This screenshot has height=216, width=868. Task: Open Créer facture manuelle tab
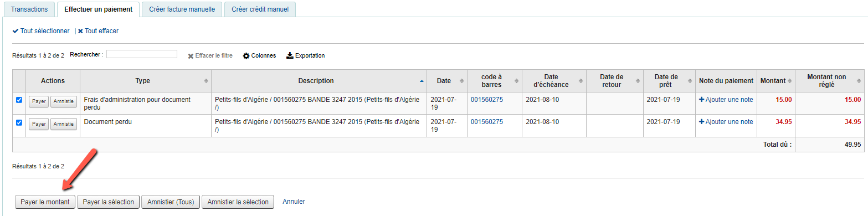point(182,9)
